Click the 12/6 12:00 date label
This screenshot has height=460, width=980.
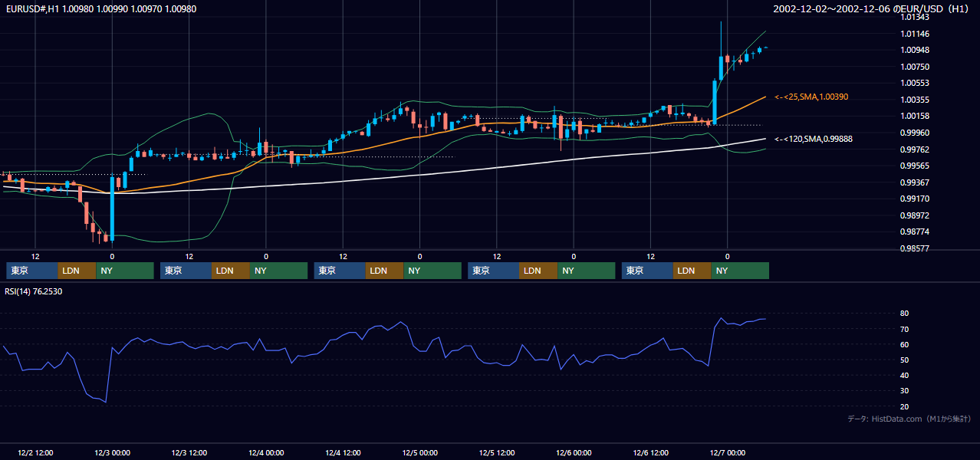pos(650,453)
